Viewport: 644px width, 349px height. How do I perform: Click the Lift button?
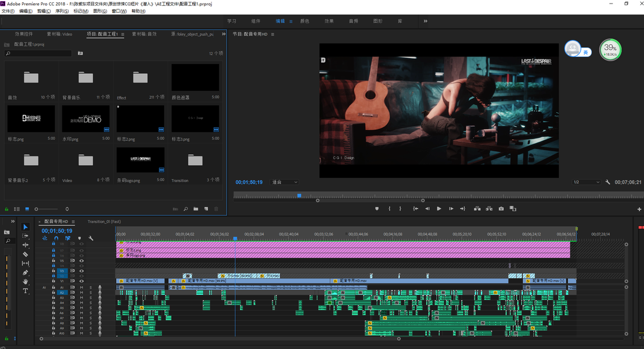[x=477, y=209]
